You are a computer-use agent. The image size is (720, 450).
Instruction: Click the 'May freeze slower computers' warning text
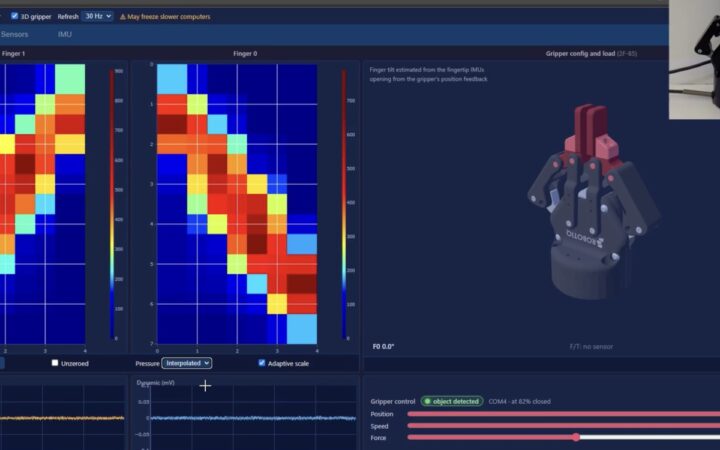pos(169,17)
